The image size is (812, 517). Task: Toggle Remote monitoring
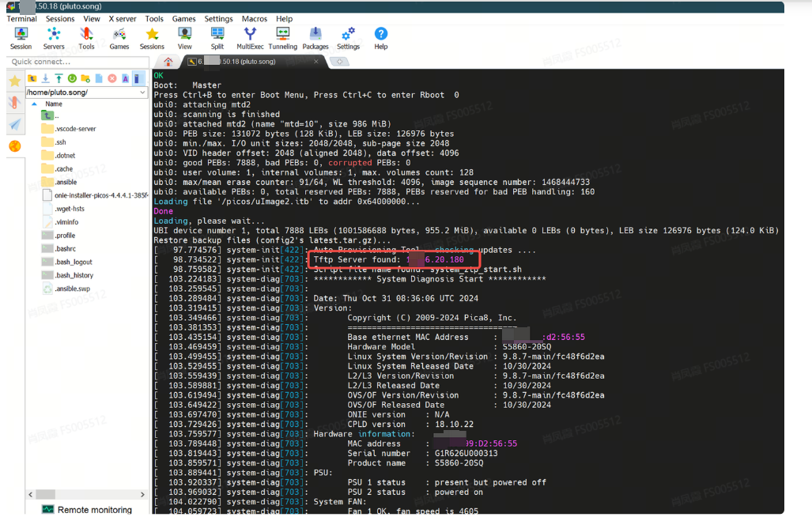click(87, 510)
